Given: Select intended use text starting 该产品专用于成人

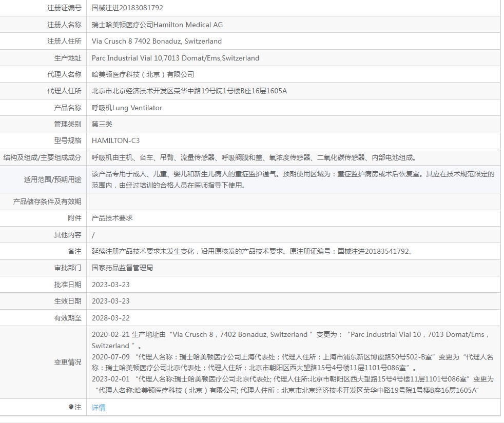Looking at the screenshot, I should 293,179.
